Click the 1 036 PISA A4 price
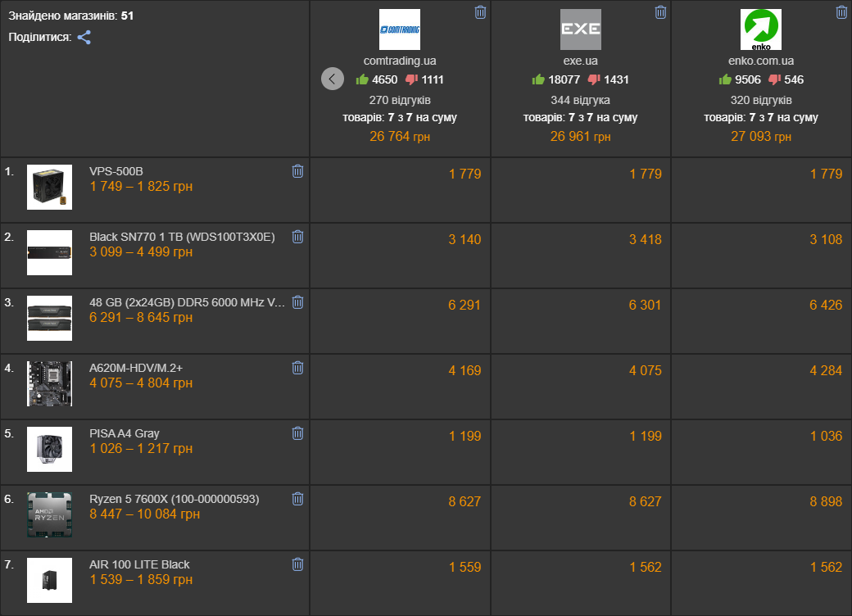The height and width of the screenshot is (616, 852). click(x=826, y=437)
